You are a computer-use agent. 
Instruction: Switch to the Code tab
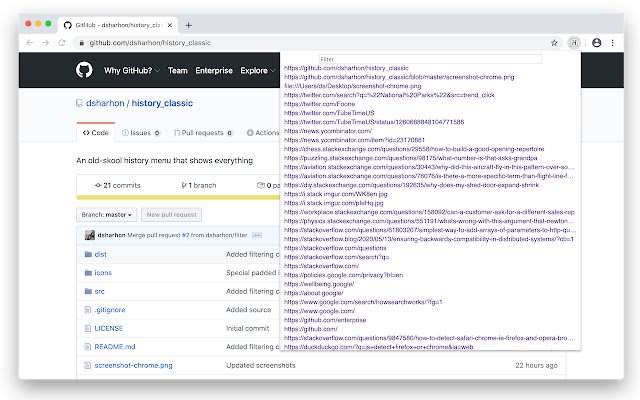pos(96,133)
